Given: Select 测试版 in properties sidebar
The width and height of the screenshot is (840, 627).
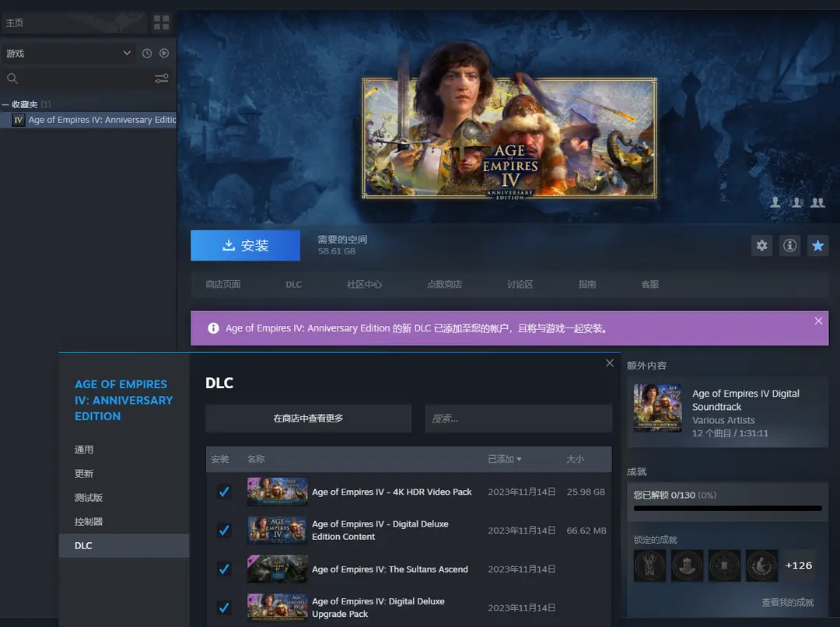Looking at the screenshot, I should click(124, 498).
